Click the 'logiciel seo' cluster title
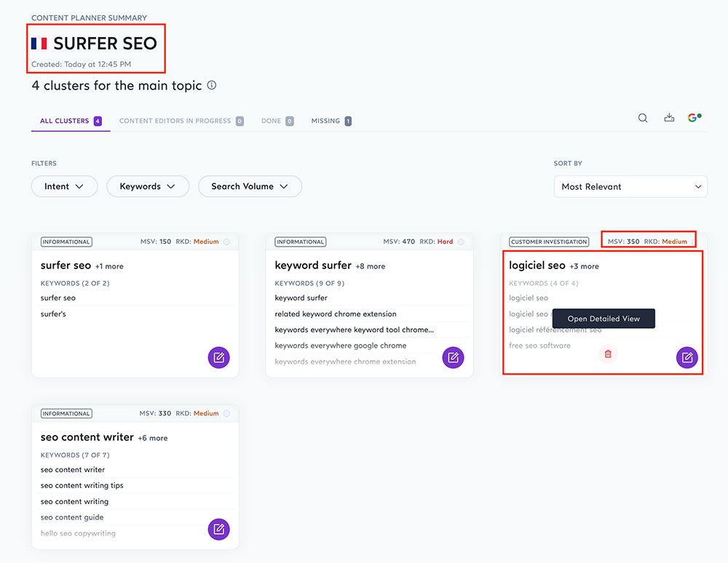Screen dimensions: 728x563 537,265
